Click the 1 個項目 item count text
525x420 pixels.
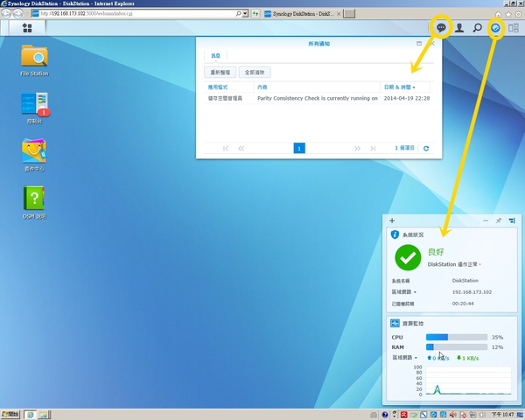pyautogui.click(x=404, y=148)
